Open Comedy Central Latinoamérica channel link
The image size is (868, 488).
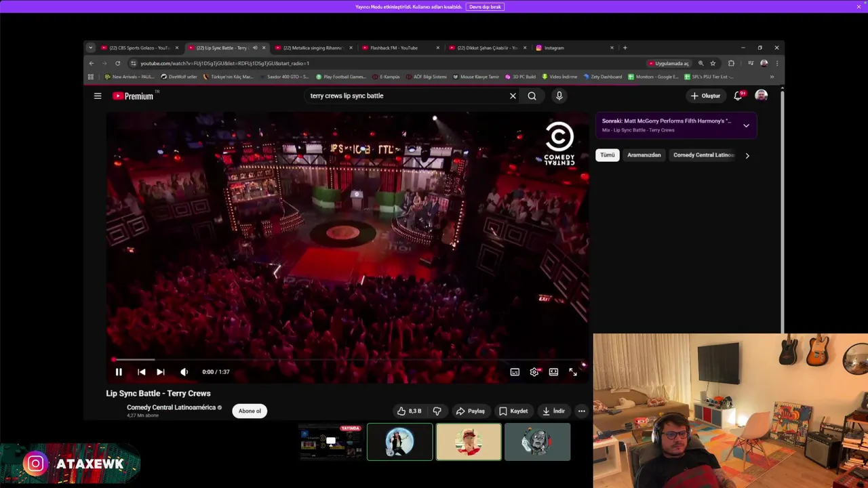pos(171,407)
